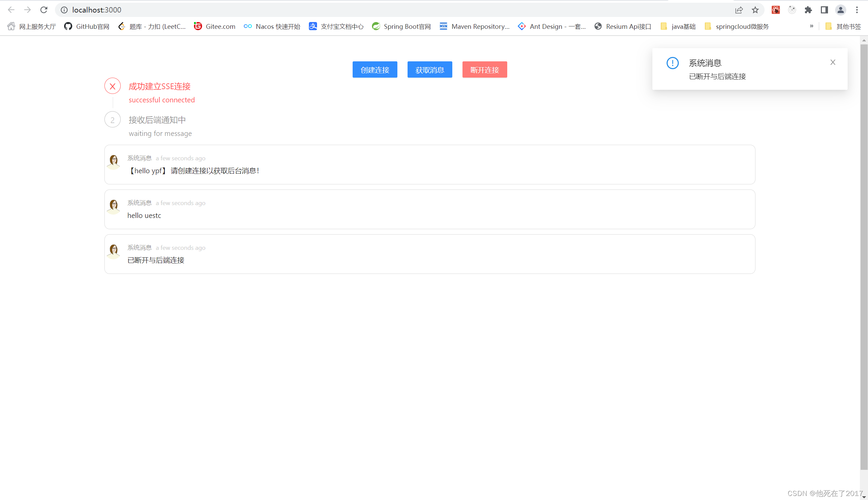Click the 获取消息 button
This screenshot has width=868, height=500.
tap(430, 70)
